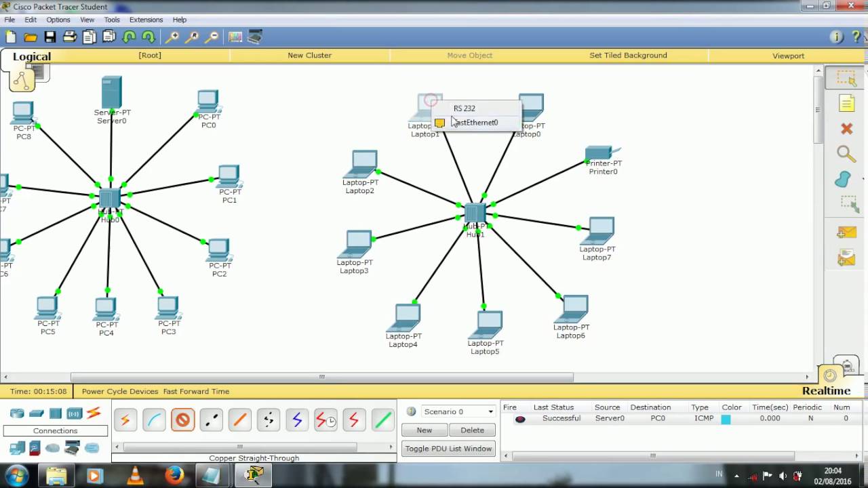Open the Options menu
This screenshot has width=868, height=488.
(x=58, y=20)
